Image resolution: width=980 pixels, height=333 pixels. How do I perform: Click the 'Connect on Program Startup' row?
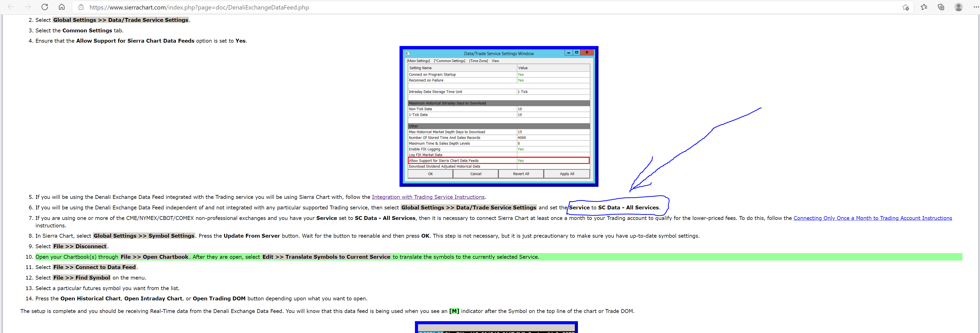pos(499,75)
